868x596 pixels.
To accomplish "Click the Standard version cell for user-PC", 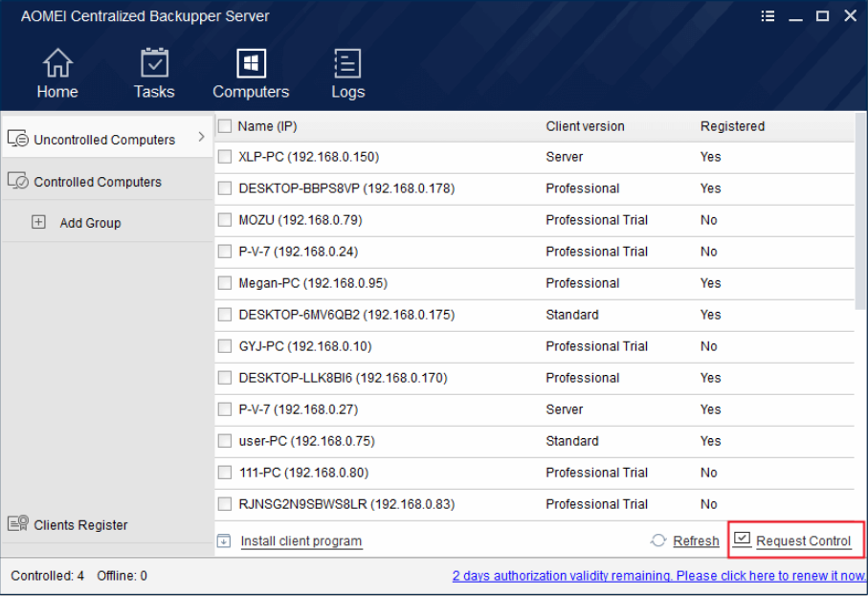I will [572, 440].
